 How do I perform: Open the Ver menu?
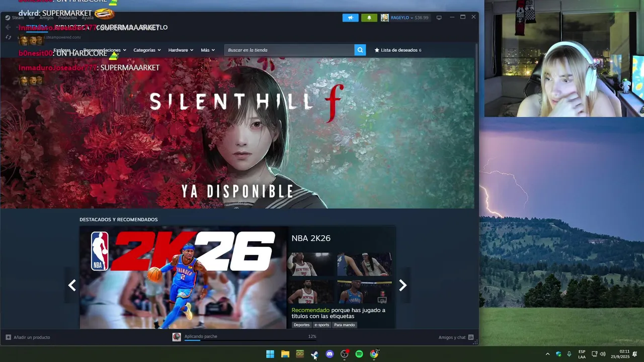[32, 18]
